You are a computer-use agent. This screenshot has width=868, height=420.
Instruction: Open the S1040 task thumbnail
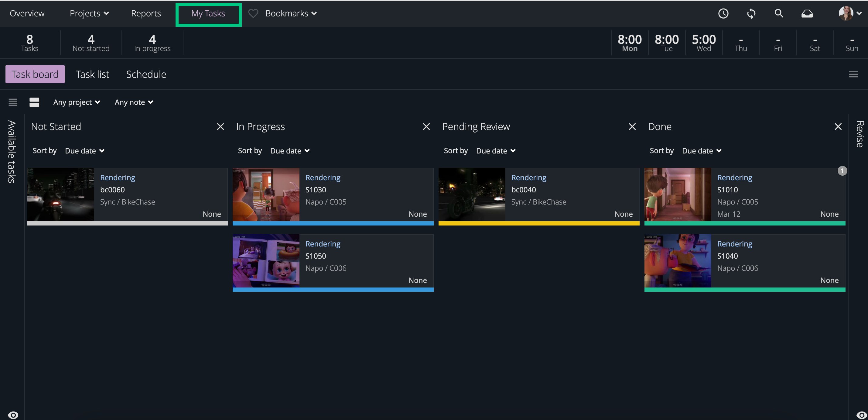pos(677,261)
